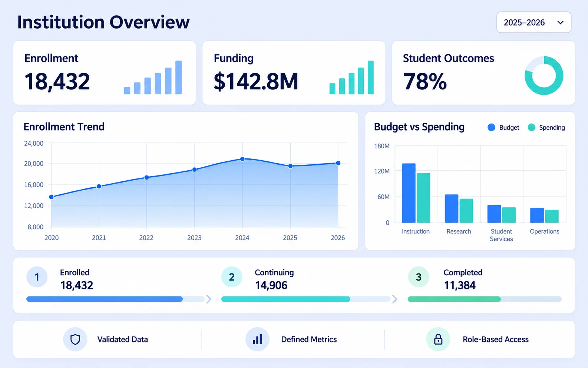Click the Validated Data shield icon
The height and width of the screenshot is (368, 588).
coord(75,339)
